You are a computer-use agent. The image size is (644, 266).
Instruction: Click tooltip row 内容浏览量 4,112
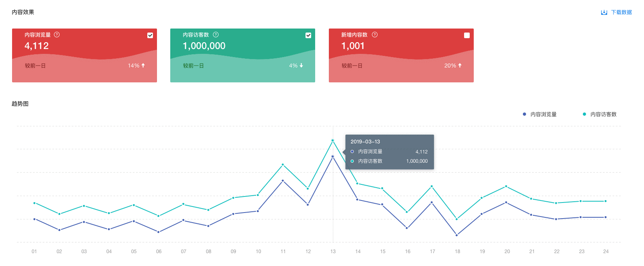[389, 151]
